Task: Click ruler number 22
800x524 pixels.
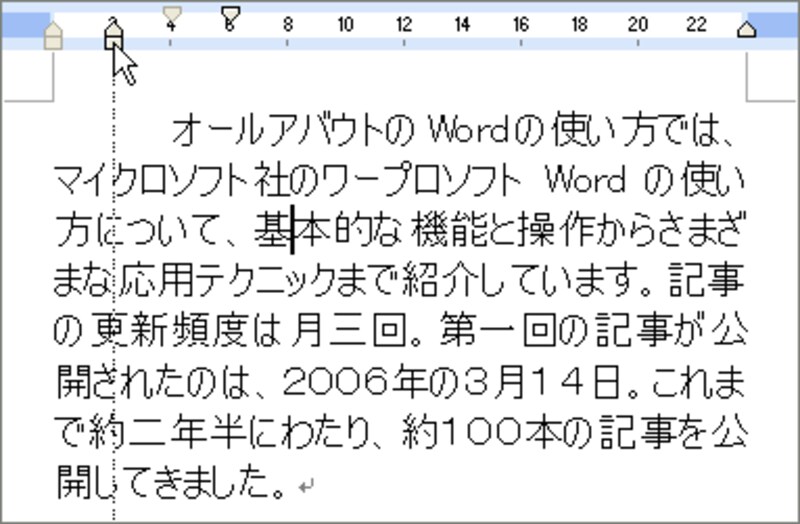Action: click(696, 24)
